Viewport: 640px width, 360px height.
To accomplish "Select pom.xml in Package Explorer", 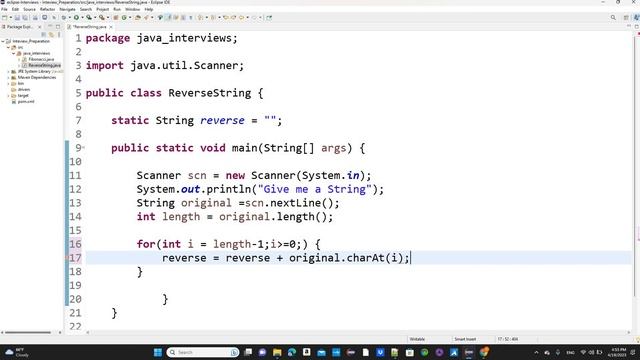I will 26,102.
